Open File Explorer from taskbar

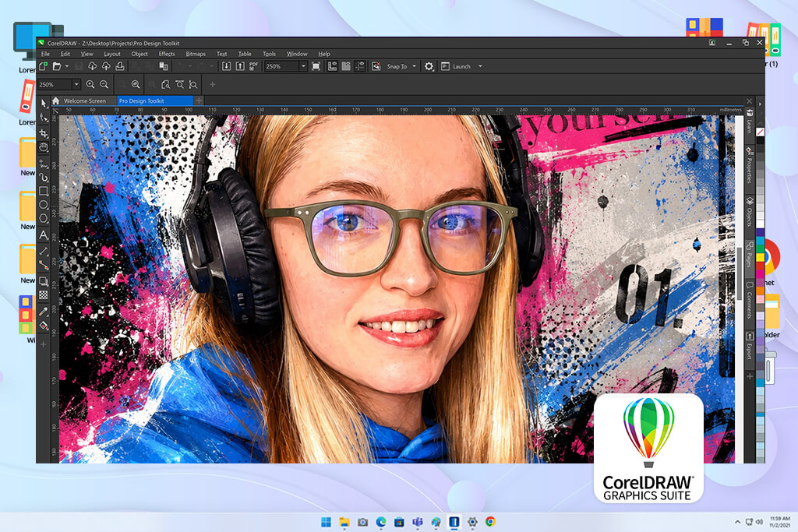[x=344, y=522]
